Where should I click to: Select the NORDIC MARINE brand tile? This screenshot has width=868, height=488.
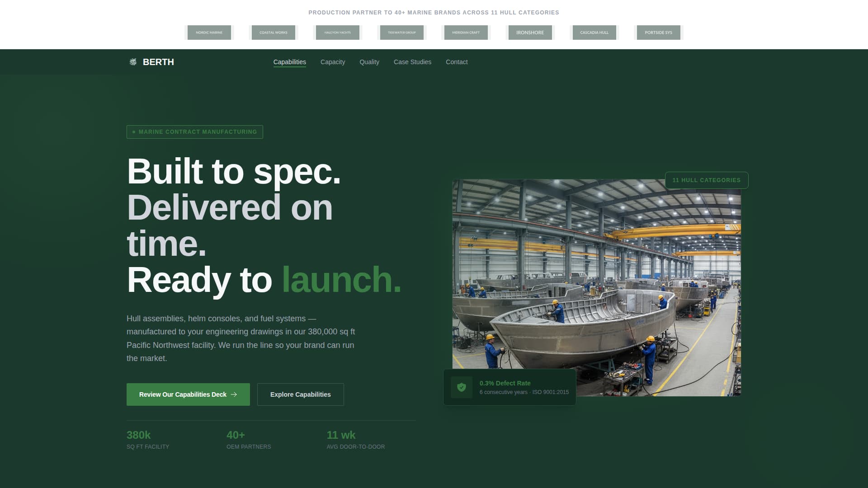(x=209, y=32)
